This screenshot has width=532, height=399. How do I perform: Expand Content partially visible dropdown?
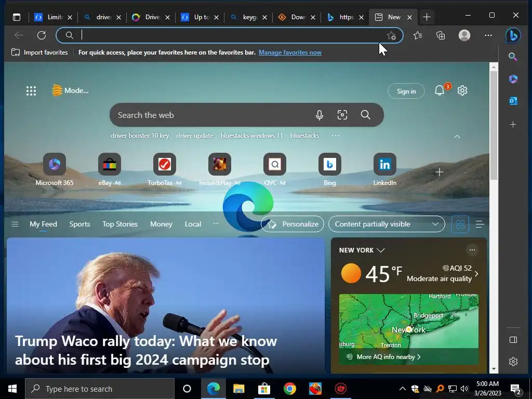tap(387, 224)
